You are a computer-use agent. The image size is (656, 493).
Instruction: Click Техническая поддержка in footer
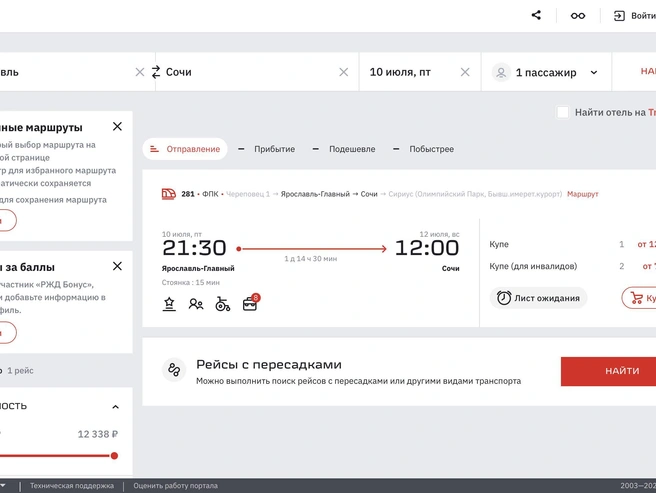[x=72, y=486]
